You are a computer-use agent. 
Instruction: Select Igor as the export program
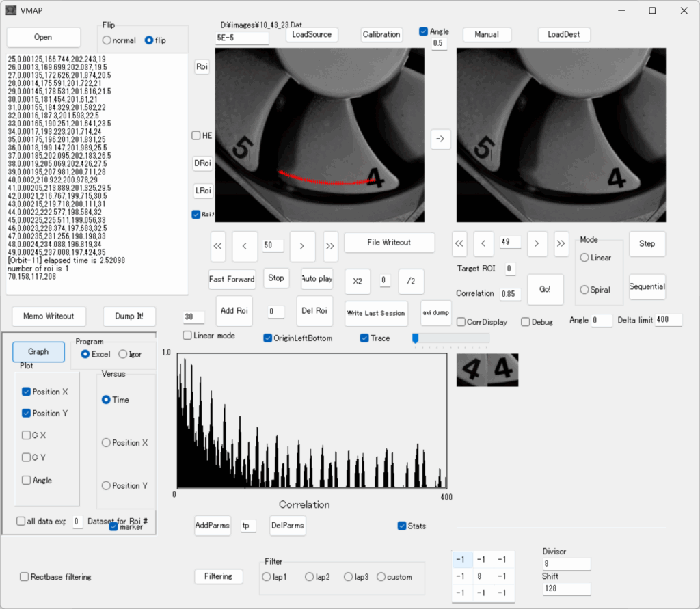(x=123, y=354)
